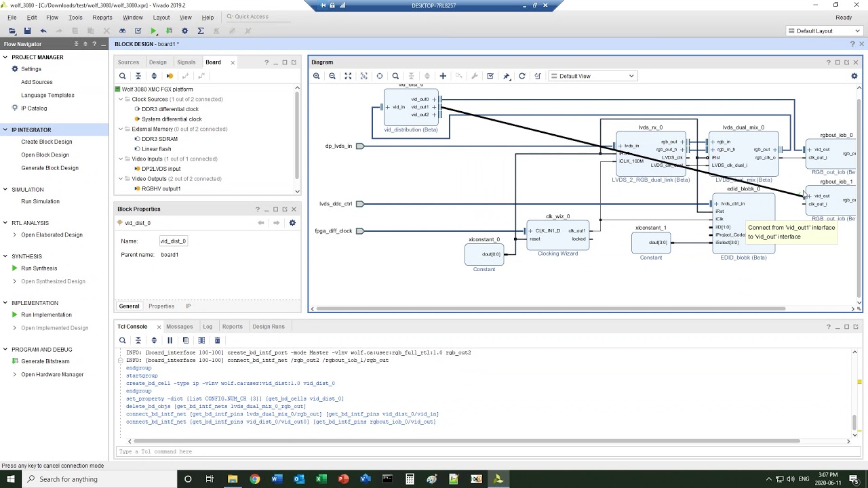Click the Open Project toolbar icon
This screenshot has width=868, height=488.
[x=12, y=30]
